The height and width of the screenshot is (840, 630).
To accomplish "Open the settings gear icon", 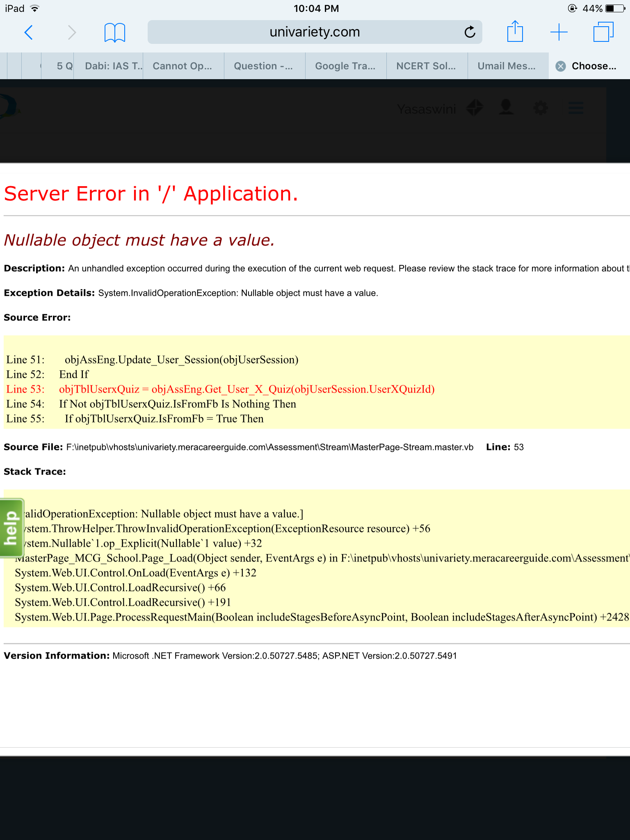I will [x=541, y=108].
